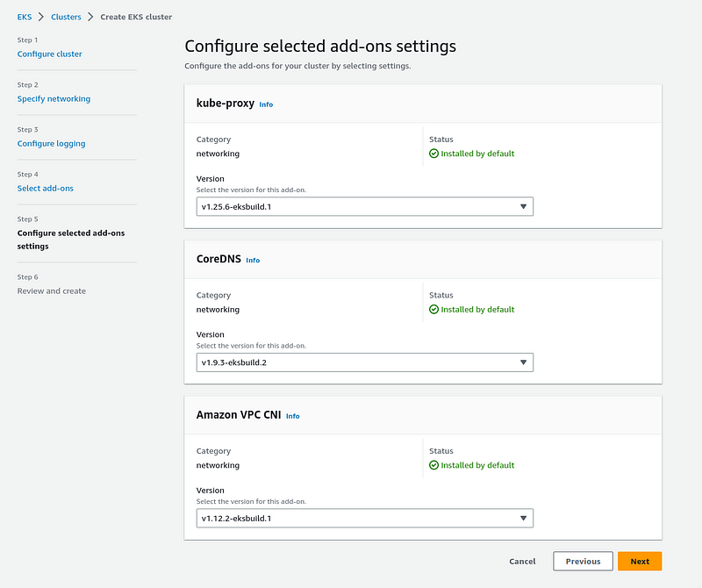Click the kube-proxy installed status check icon
Screen dimensions: 702x588
[x=433, y=154]
